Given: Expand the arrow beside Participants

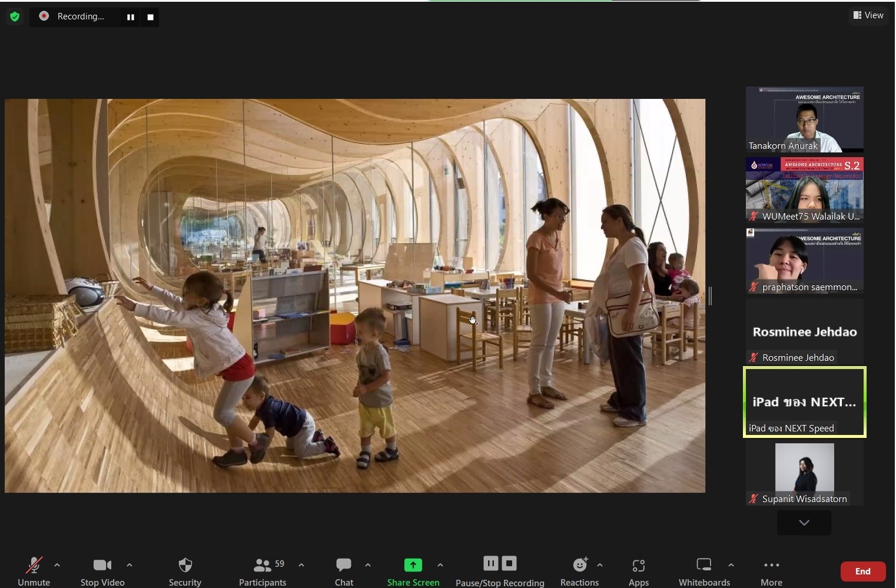Looking at the screenshot, I should coord(301,565).
